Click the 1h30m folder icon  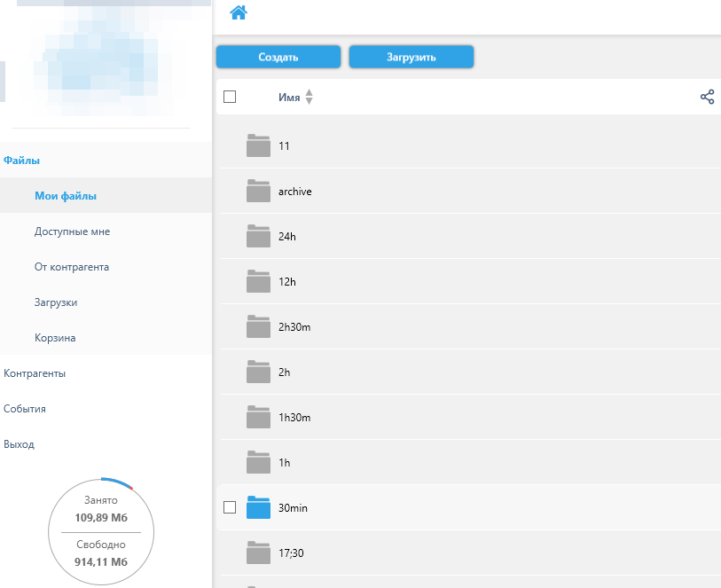coord(258,417)
